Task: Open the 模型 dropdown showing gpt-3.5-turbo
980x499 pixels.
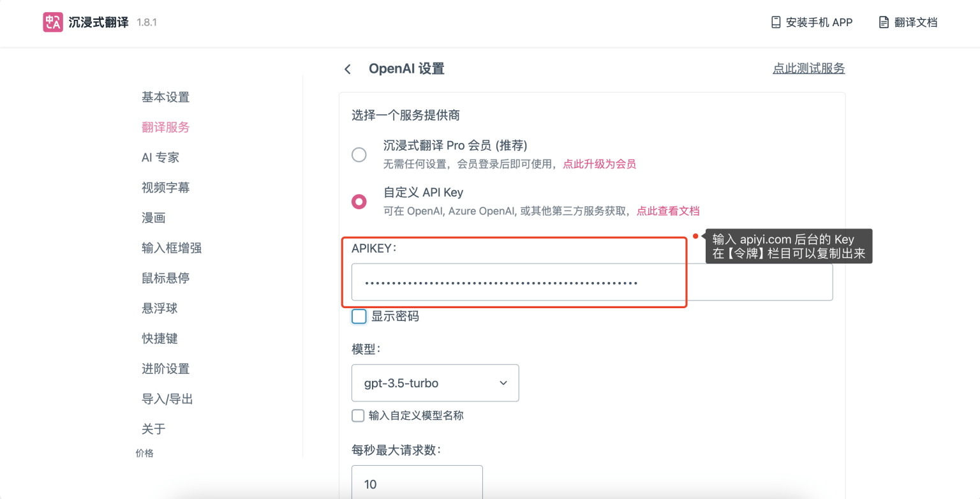Action: [x=434, y=383]
